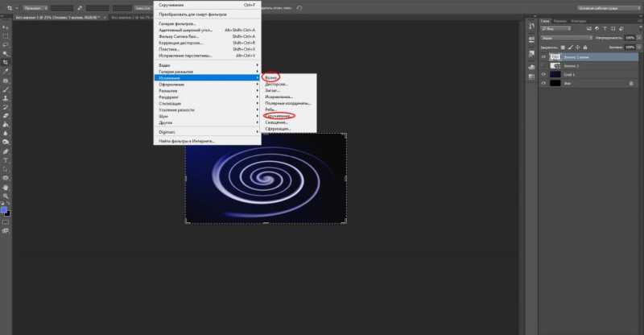The height and width of the screenshot is (335, 644).
Task: Select the Quick Selection tool
Action: pyautogui.click(x=6, y=54)
